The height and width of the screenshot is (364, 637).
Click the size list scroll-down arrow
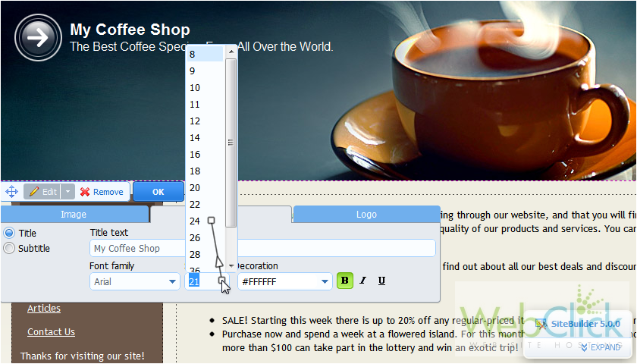point(231,265)
